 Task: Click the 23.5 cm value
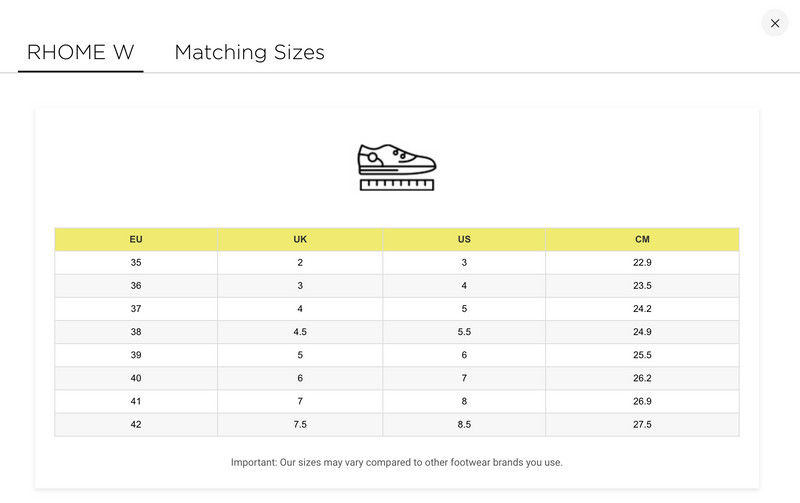point(642,286)
